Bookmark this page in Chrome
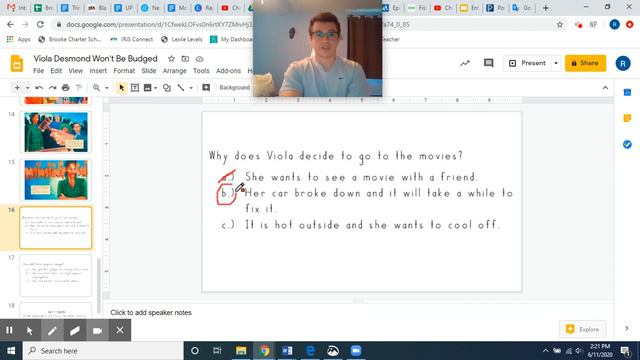Image resolution: width=640 pixels, height=360 pixels. (560, 24)
